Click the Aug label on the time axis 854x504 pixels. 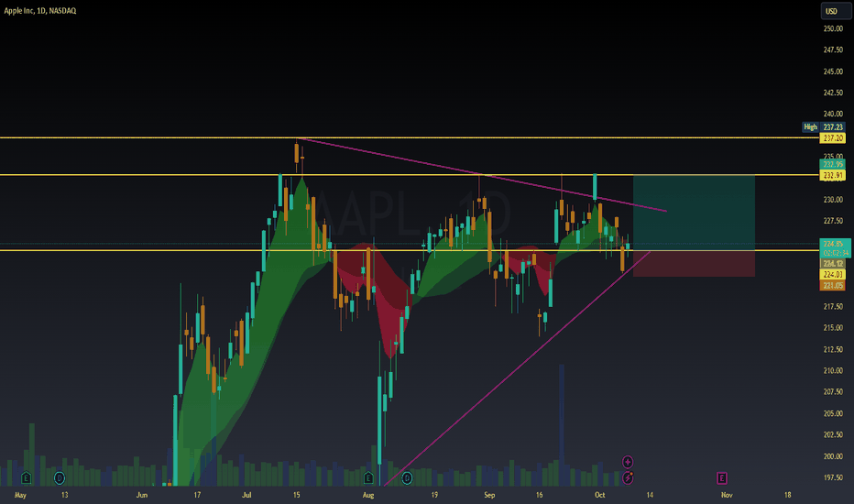pos(368,495)
